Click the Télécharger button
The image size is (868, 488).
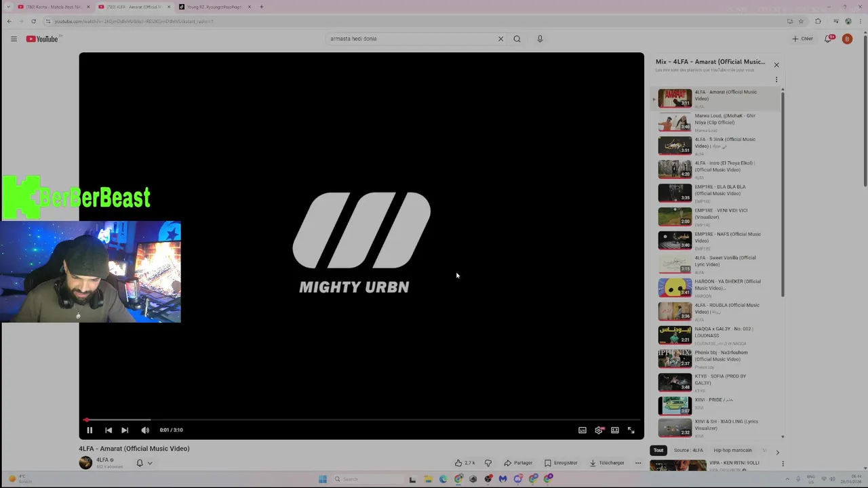coord(607,463)
